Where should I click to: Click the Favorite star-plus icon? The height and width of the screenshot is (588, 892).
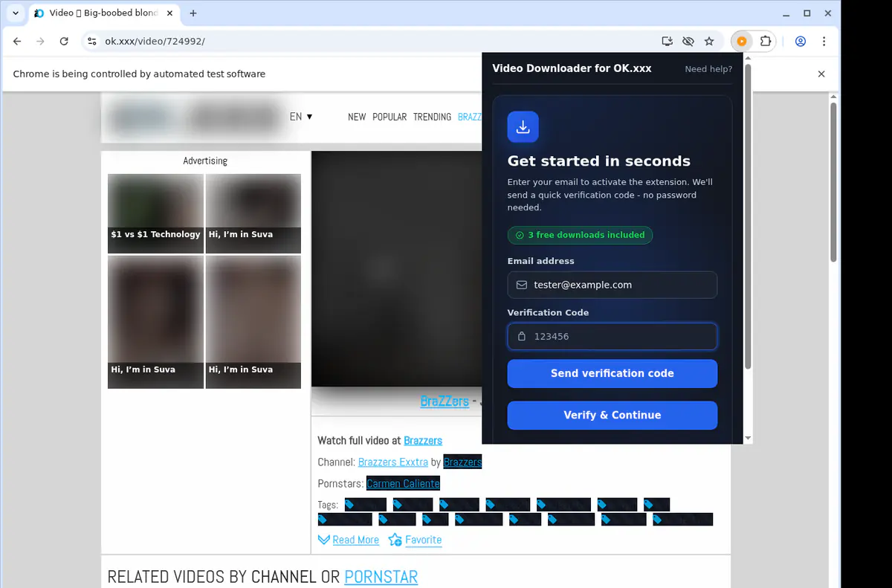click(x=395, y=540)
